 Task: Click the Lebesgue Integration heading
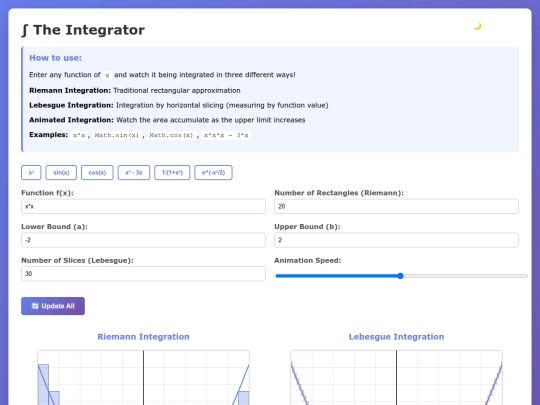(x=396, y=337)
